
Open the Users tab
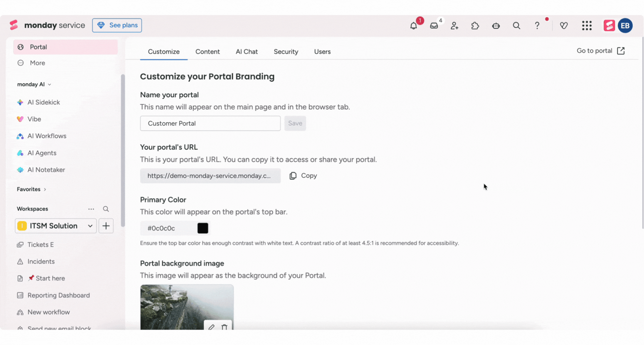323,52
